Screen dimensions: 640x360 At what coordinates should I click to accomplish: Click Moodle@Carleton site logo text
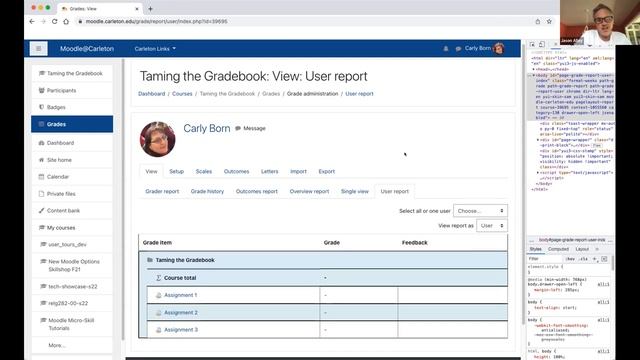[x=87, y=49]
